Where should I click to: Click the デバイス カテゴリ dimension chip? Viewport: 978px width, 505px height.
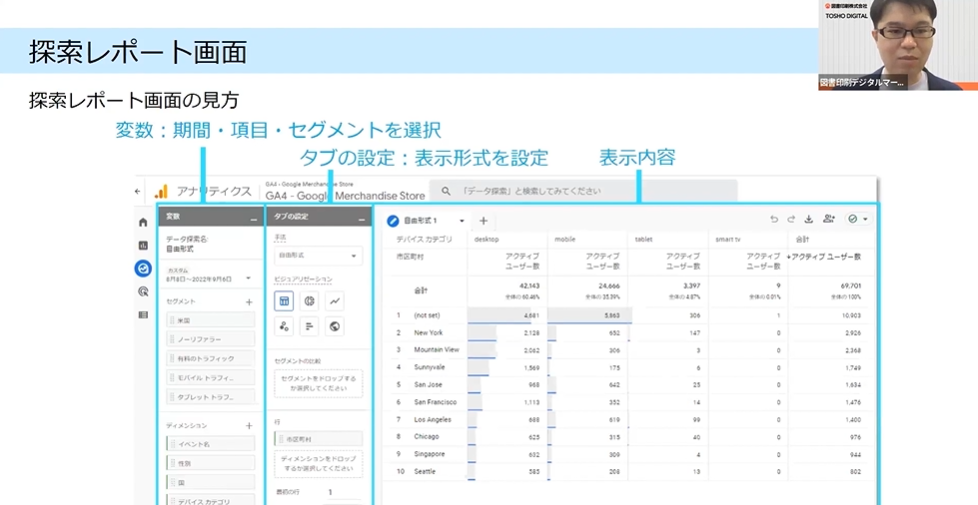[211, 500]
